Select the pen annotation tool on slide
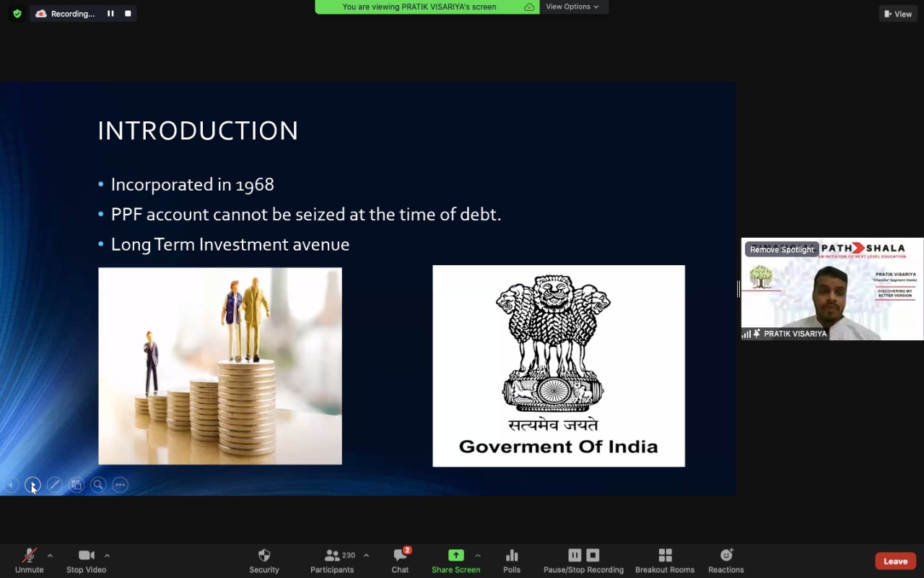 tap(54, 486)
